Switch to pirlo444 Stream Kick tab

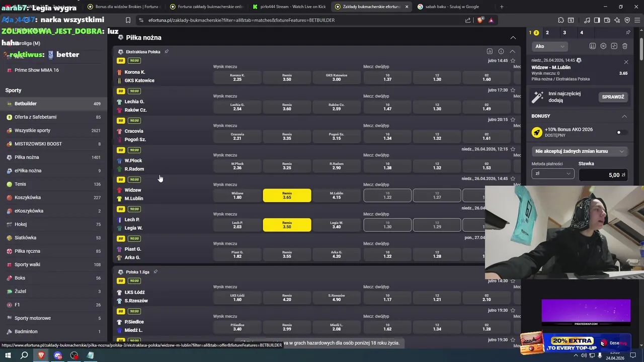pos(288,7)
